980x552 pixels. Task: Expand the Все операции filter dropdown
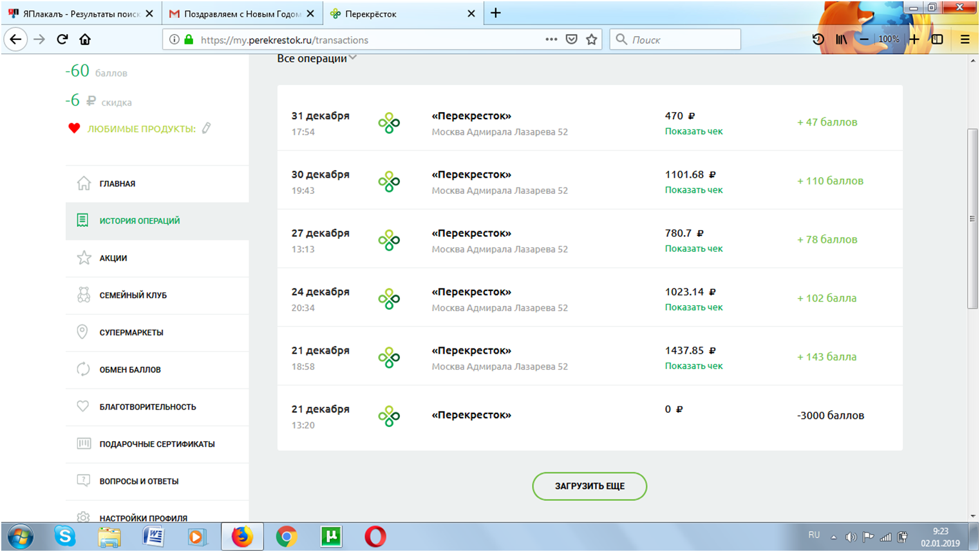(317, 59)
